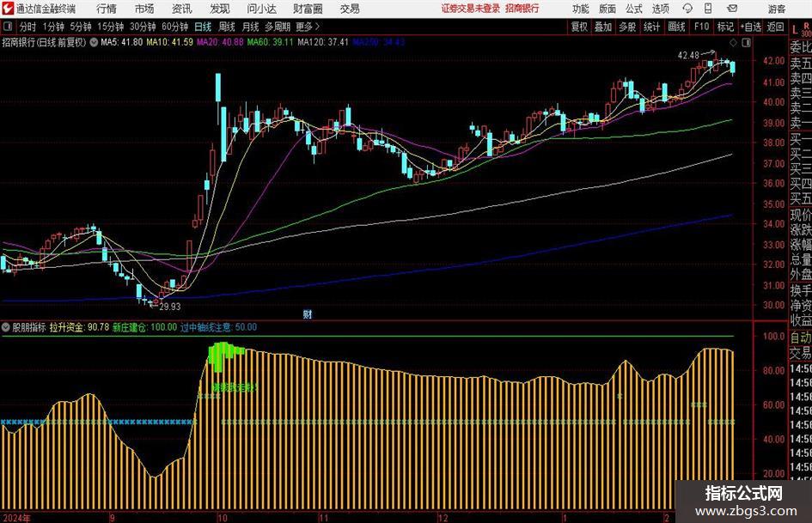This screenshot has width=812, height=523.
Task: Open the customer service headset icon
Action: click(687, 9)
